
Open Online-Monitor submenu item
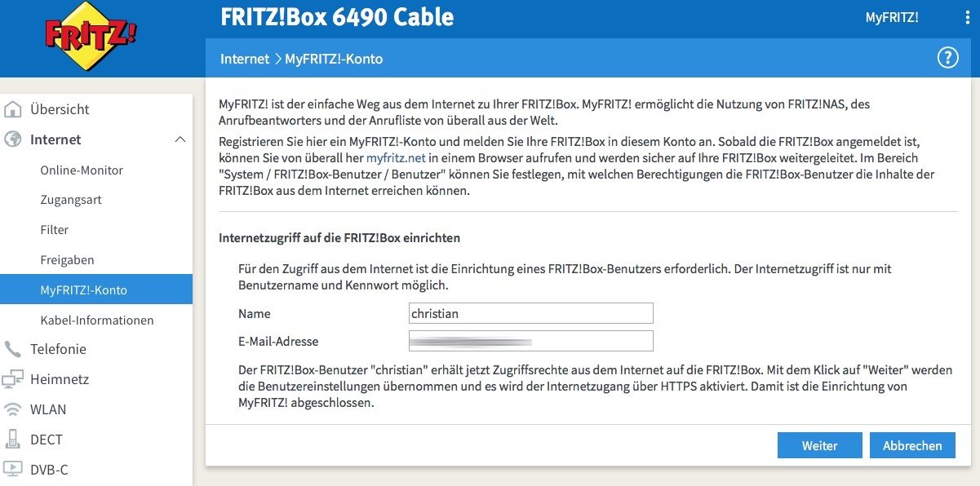(82, 170)
